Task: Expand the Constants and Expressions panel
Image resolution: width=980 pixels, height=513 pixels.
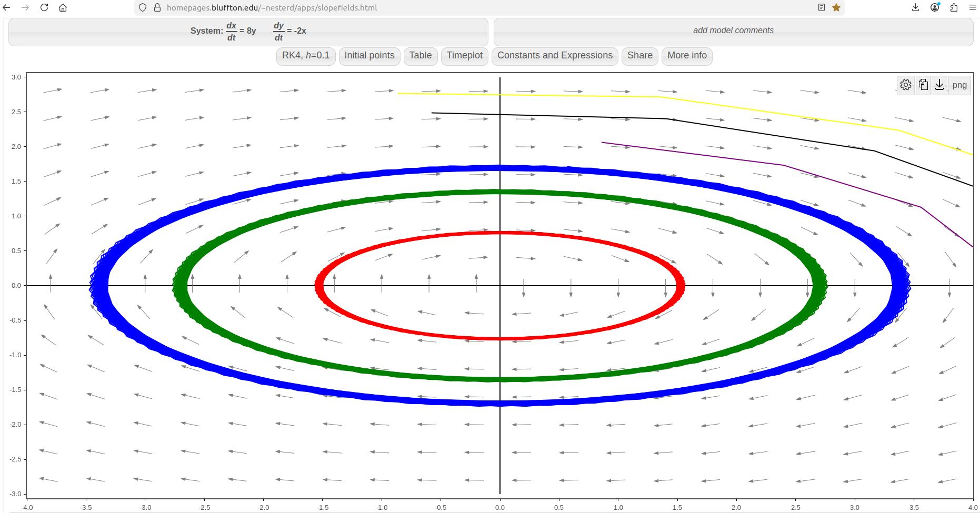Action: click(x=555, y=56)
